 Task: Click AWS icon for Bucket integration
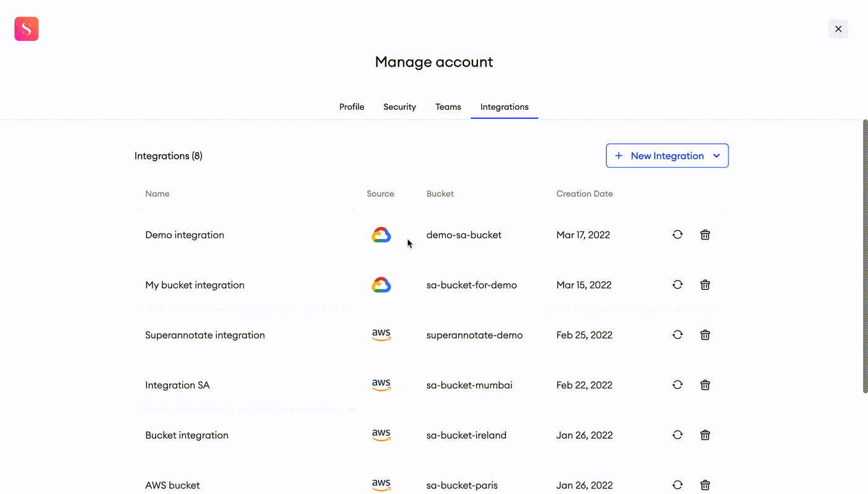tap(381, 435)
